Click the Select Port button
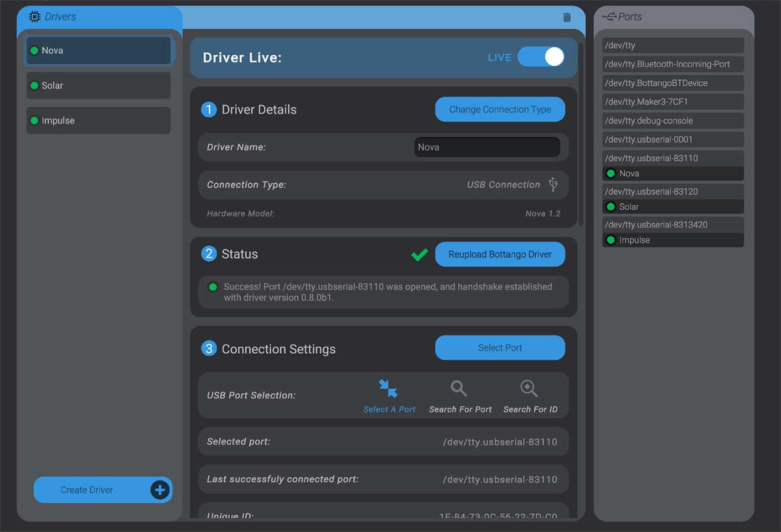781x532 pixels. pos(500,348)
